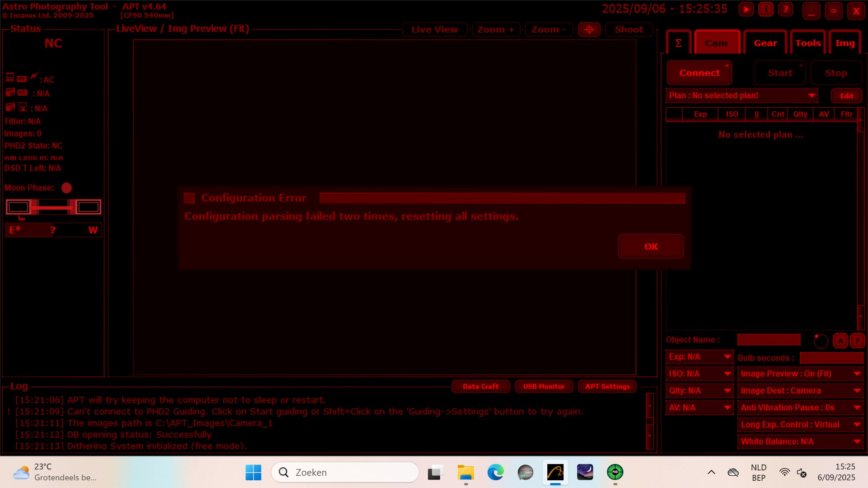Open the Exp: N/A dropdown
868x488 pixels.
click(699, 357)
